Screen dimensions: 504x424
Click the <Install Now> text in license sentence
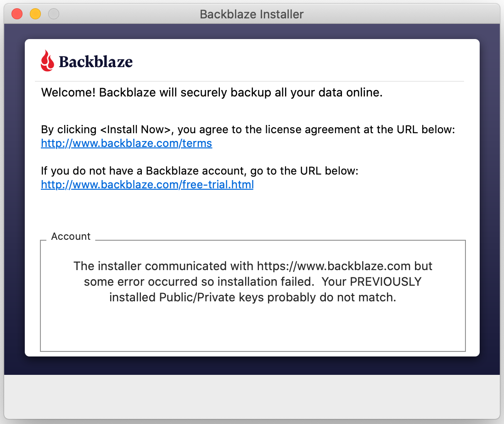tap(135, 130)
